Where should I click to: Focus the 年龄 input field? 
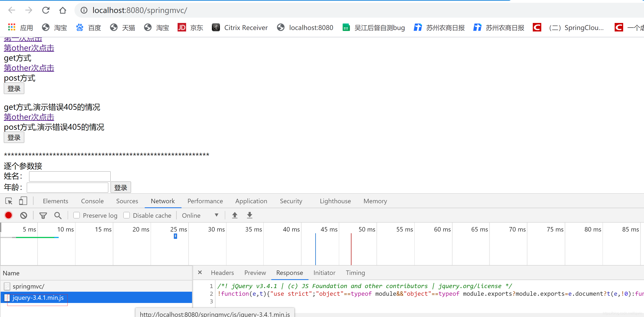[x=67, y=187]
